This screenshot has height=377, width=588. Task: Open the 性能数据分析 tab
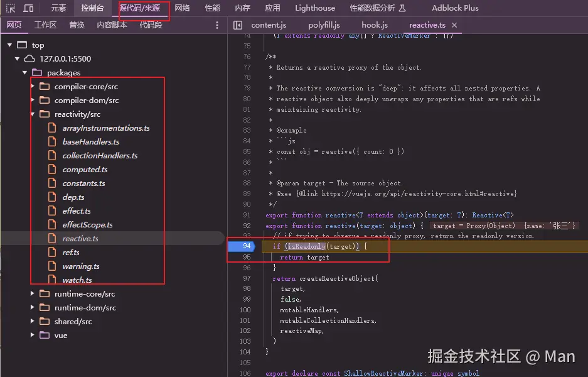pyautogui.click(x=378, y=8)
